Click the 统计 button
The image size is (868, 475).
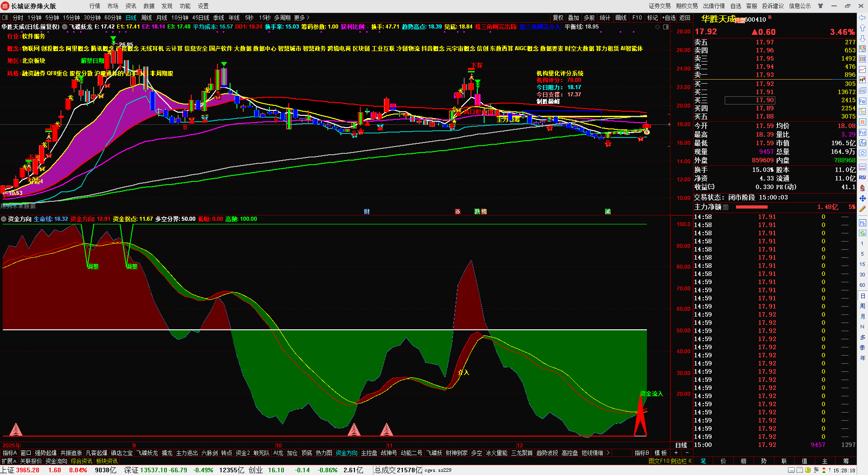pyautogui.click(x=605, y=18)
